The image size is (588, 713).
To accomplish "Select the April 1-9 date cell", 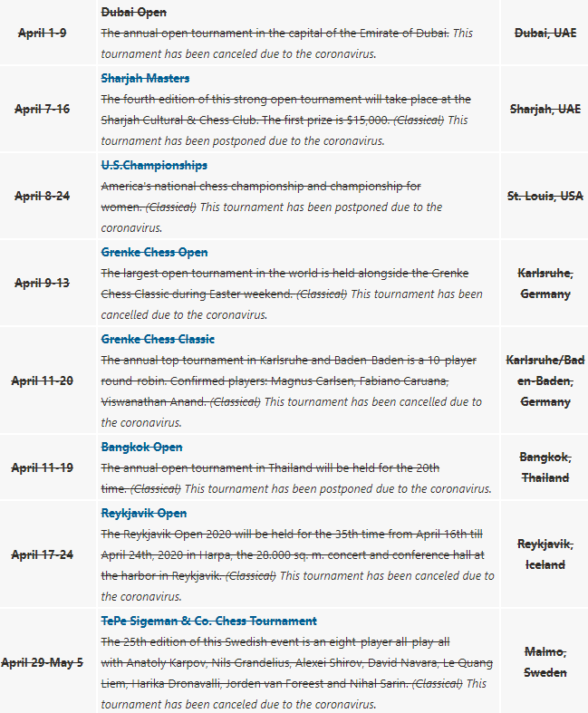I will tap(42, 34).
